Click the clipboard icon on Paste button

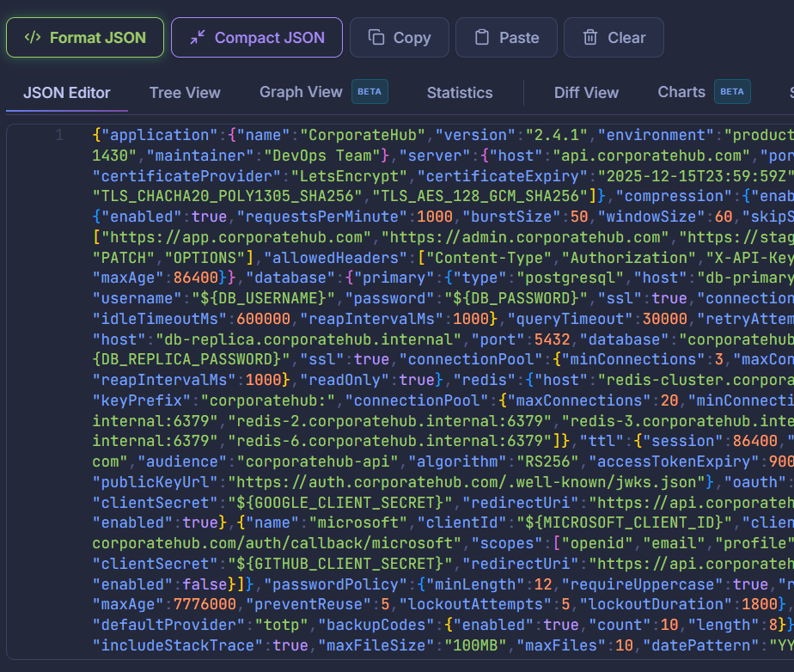(x=482, y=38)
